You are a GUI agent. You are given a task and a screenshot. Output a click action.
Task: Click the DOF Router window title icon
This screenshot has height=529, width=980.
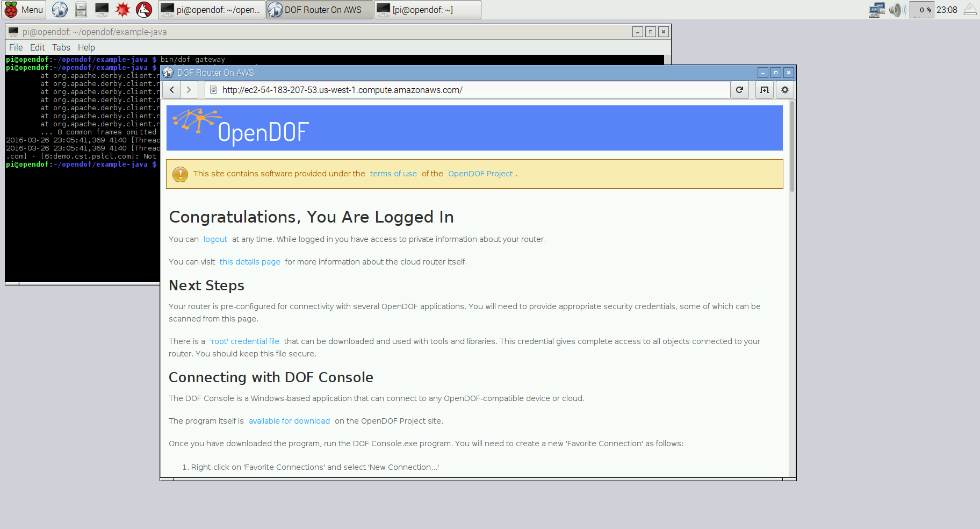pyautogui.click(x=168, y=73)
